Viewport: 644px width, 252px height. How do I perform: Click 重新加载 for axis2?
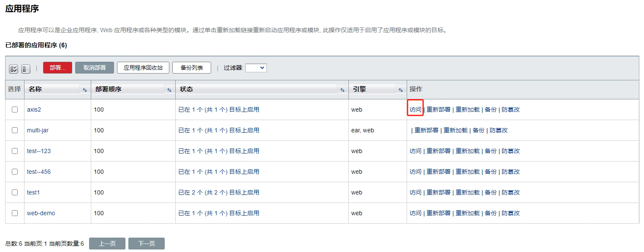pyautogui.click(x=467, y=110)
